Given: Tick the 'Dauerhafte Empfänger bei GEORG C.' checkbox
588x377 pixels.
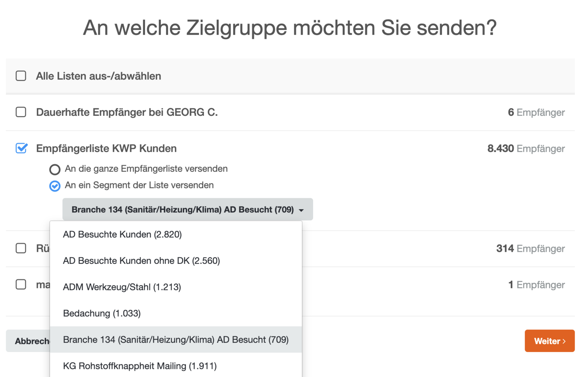Looking at the screenshot, I should (21, 112).
